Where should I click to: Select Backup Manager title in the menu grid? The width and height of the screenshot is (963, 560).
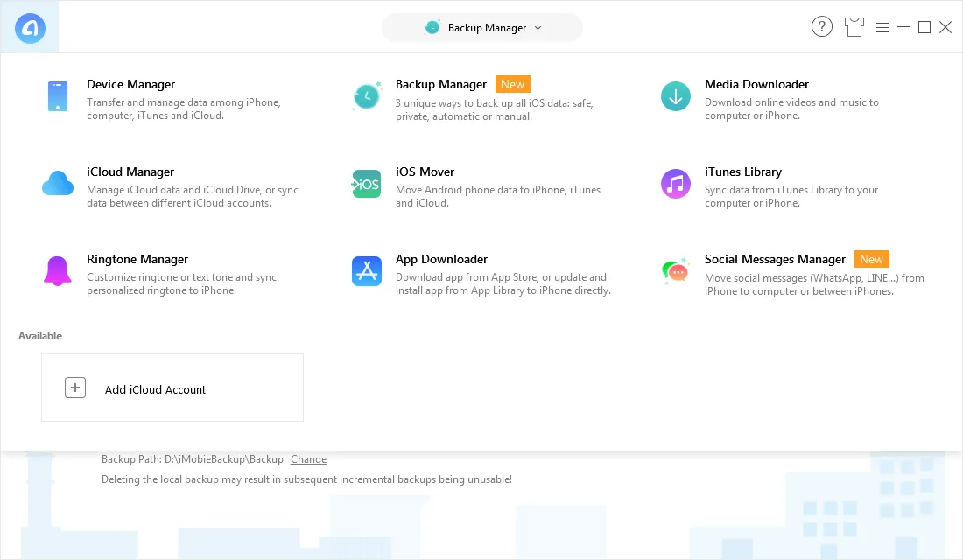click(441, 84)
